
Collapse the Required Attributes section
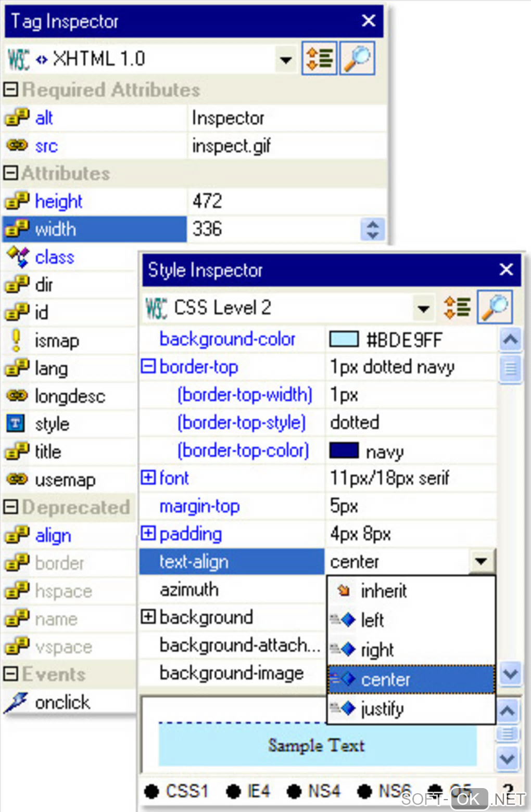pos(10,89)
